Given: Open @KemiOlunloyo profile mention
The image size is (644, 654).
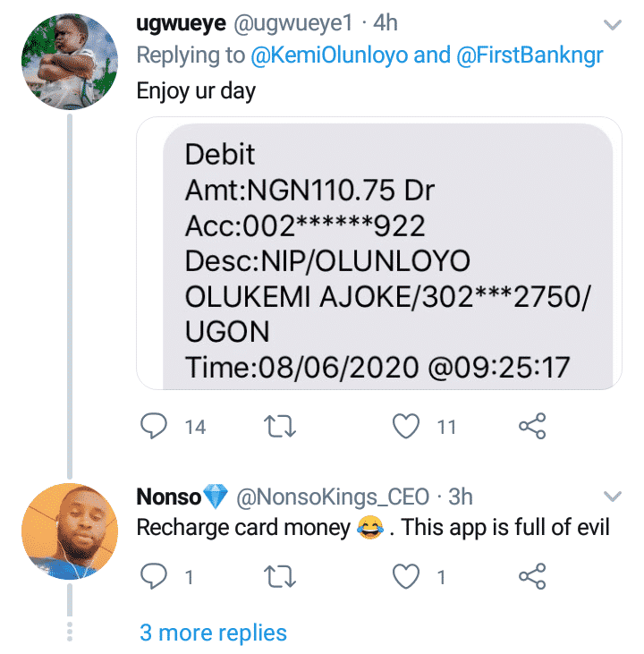Looking at the screenshot, I should click(x=329, y=55).
